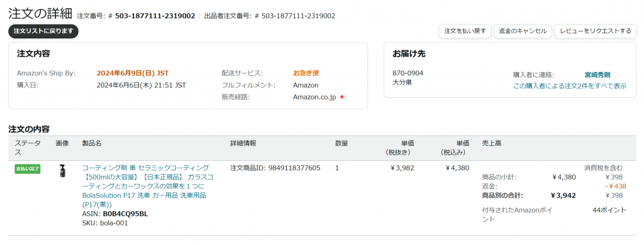Click the Japan flag icon beside Amazon.co.jp
The image size is (644, 245).
tap(343, 97)
